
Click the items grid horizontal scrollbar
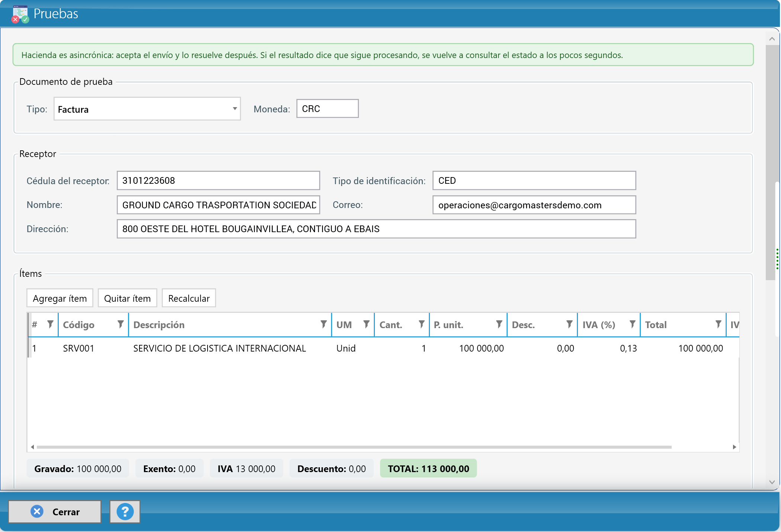(354, 447)
